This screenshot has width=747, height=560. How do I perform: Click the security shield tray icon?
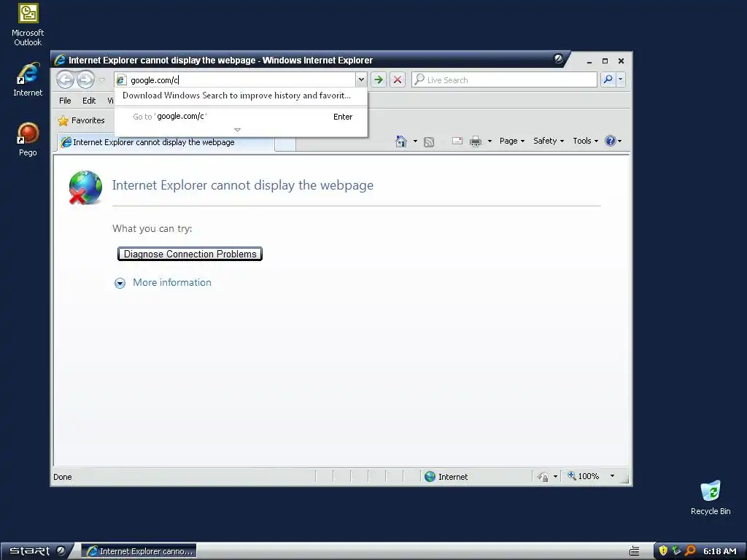point(662,551)
